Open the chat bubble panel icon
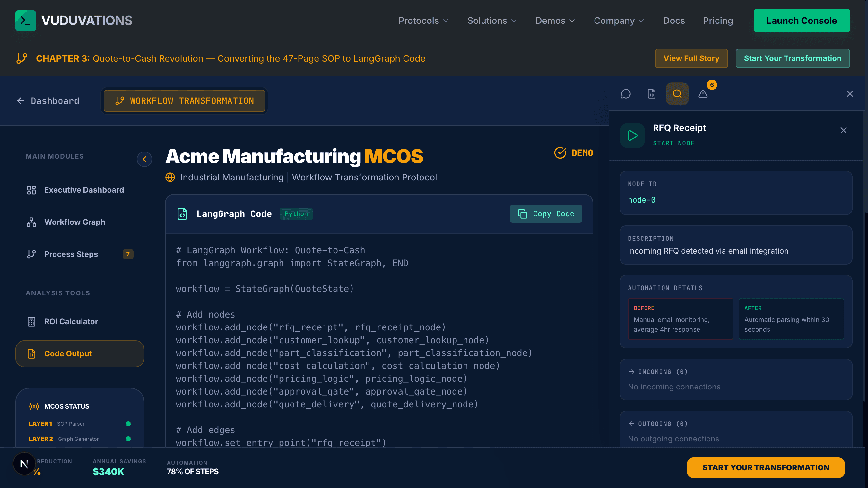This screenshot has height=488, width=868. (x=626, y=94)
